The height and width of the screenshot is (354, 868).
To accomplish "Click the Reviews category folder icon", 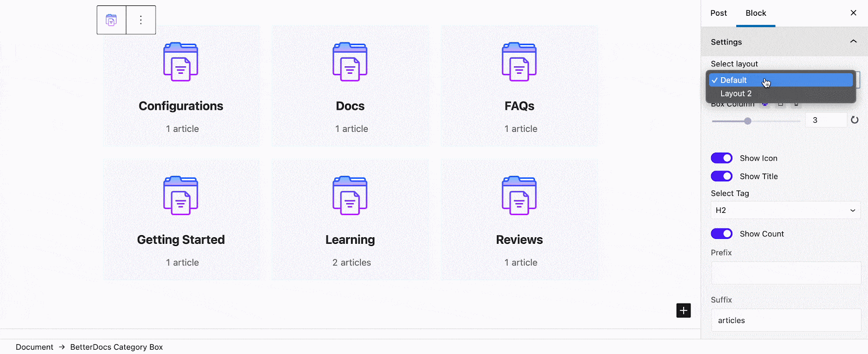I will point(519,195).
